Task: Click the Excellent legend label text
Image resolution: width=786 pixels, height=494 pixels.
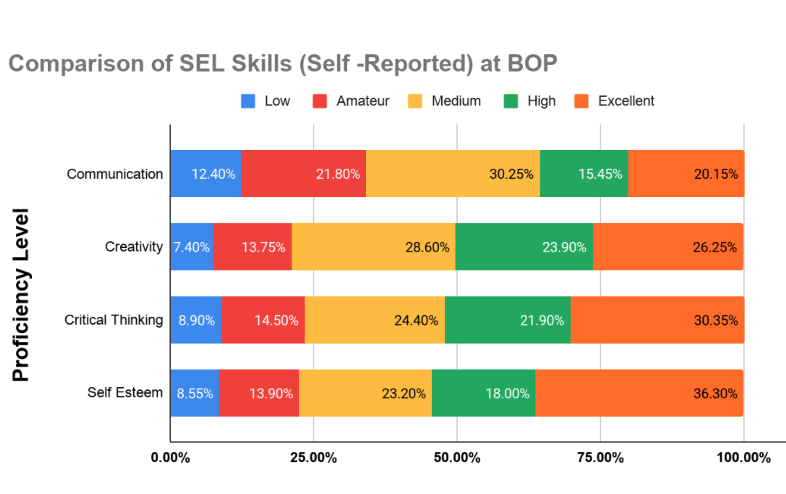Action: pyautogui.click(x=626, y=101)
